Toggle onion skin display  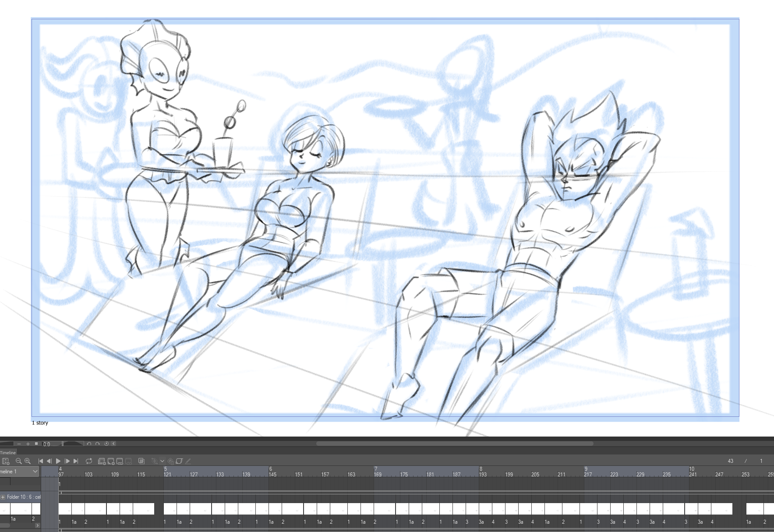click(x=141, y=461)
